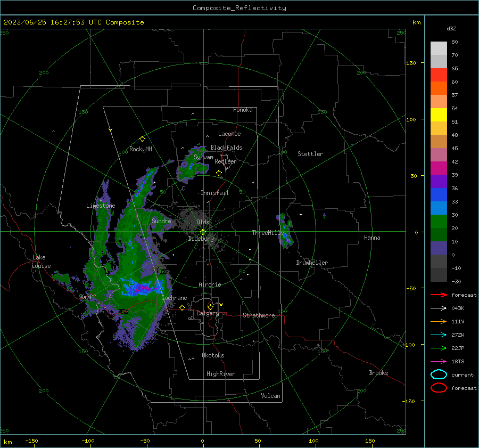Click the yellow diamond marker above Calgary

click(x=210, y=307)
